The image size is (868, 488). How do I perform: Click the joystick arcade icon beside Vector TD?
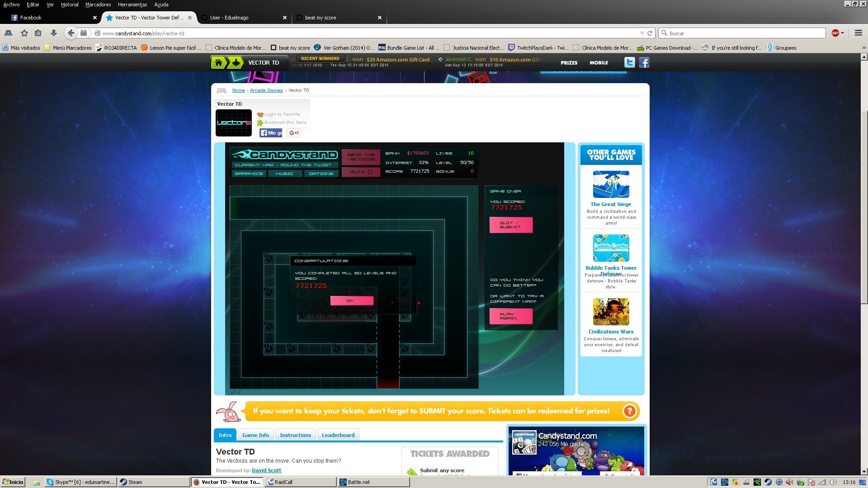(236, 62)
